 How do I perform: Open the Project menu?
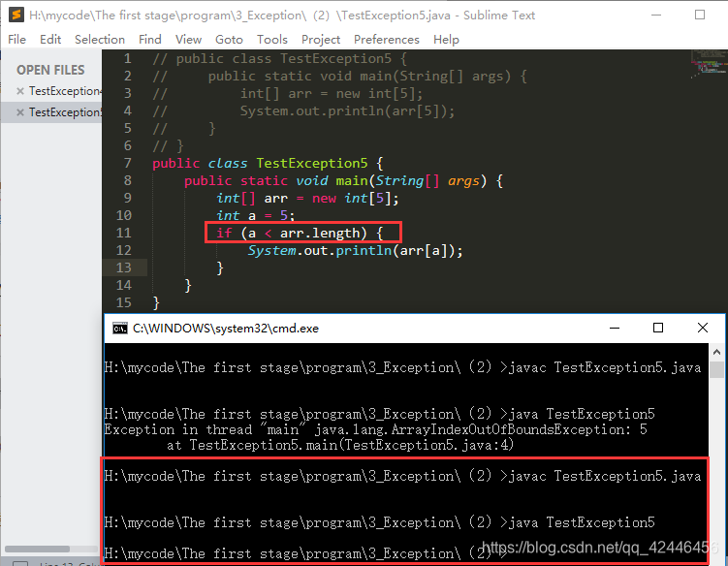320,40
